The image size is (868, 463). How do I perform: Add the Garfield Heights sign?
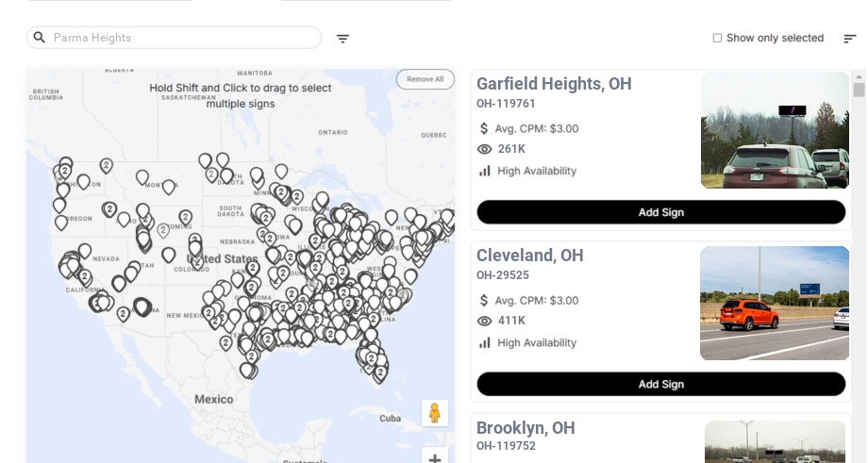660,212
